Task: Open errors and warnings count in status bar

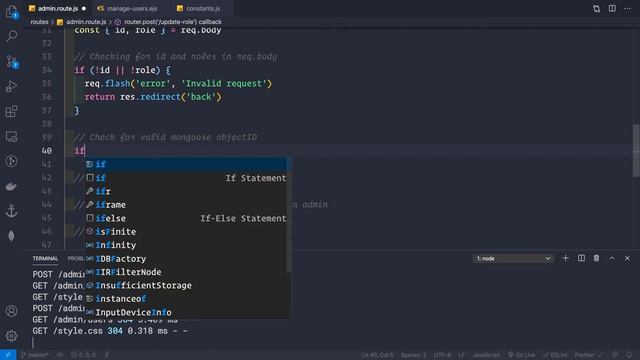Action: (83, 355)
